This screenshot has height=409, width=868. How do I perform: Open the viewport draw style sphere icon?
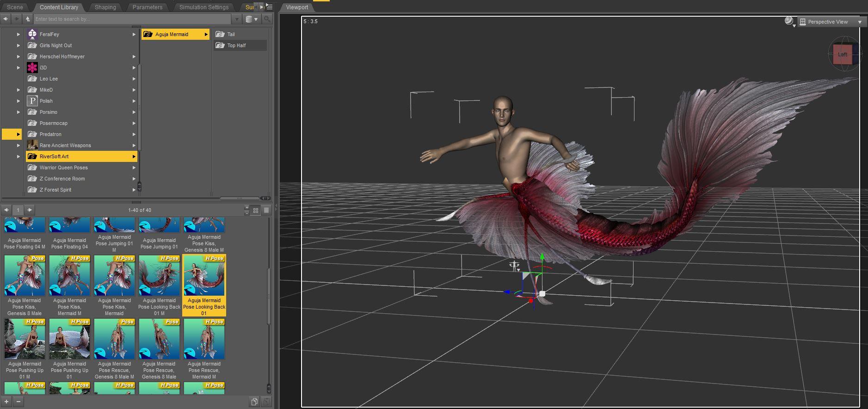[789, 21]
